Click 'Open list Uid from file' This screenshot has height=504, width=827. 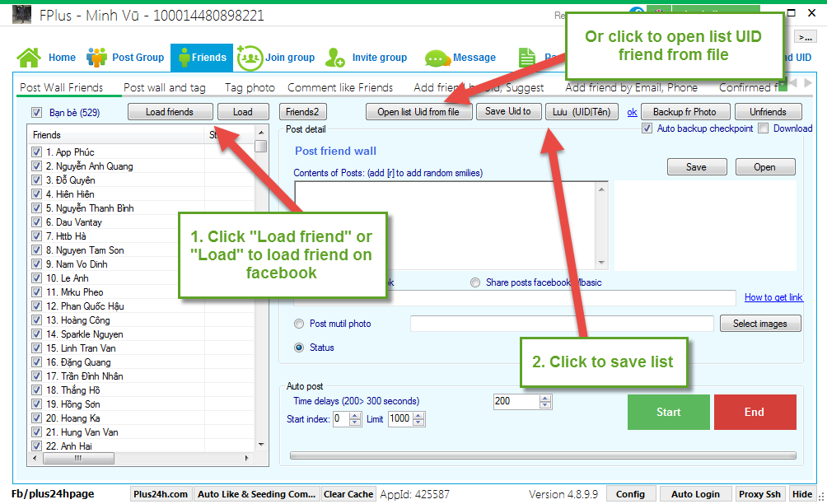[418, 112]
